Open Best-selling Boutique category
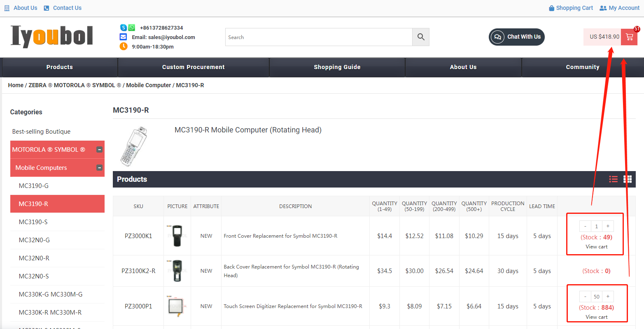644x329 pixels. point(41,132)
